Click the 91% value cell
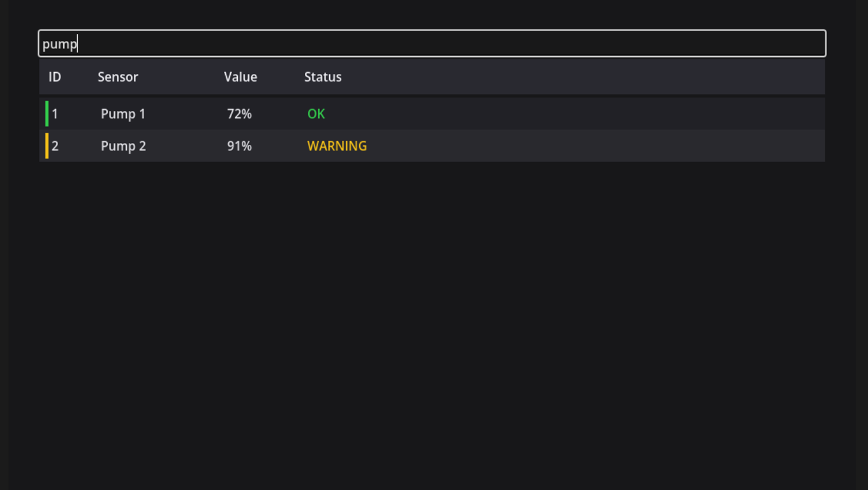The height and width of the screenshot is (490, 868). click(x=239, y=145)
